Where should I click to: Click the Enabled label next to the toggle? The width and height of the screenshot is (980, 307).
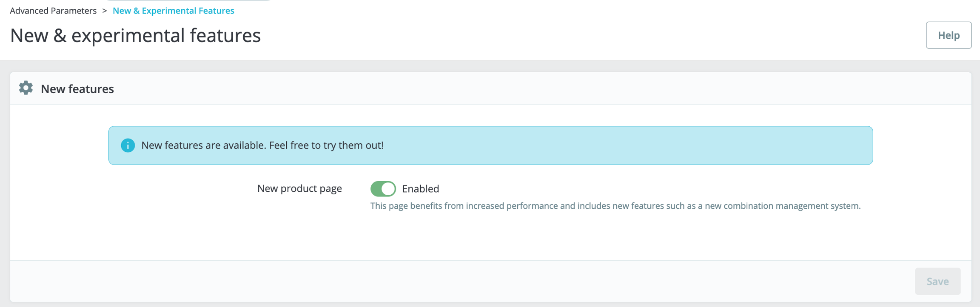tap(420, 189)
